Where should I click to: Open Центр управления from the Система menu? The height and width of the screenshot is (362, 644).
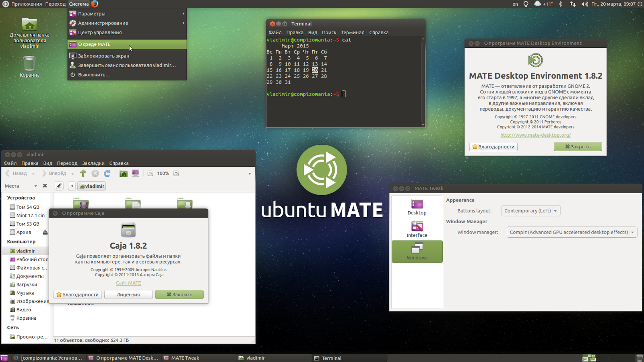[x=127, y=33]
